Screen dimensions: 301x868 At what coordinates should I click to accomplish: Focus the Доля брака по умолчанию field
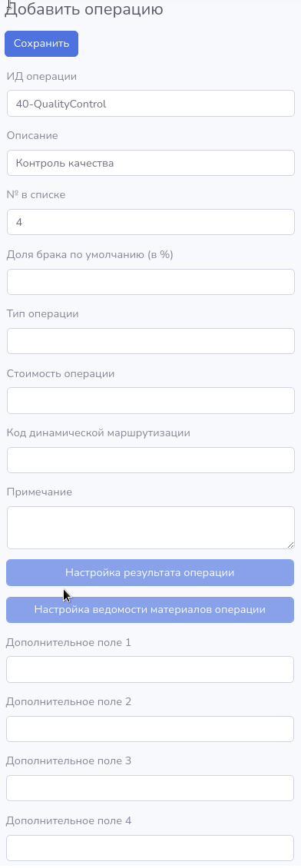150,282
